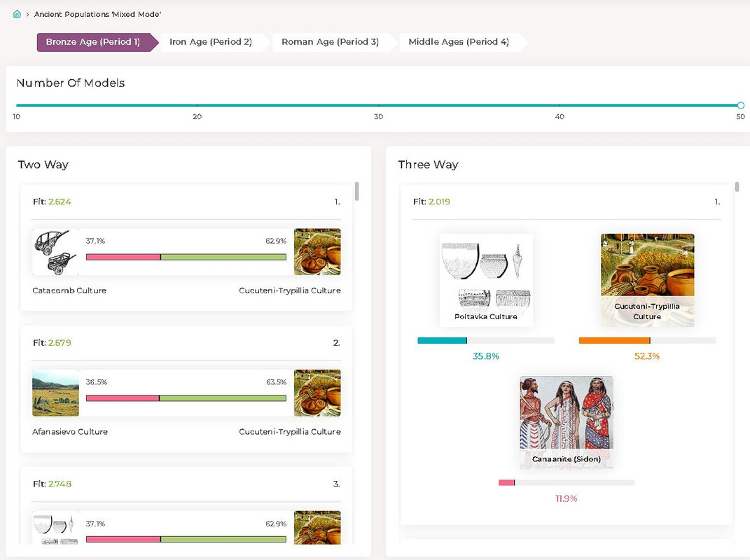
Task: Select Bronze Age (Period 1) tab
Action: (x=97, y=42)
